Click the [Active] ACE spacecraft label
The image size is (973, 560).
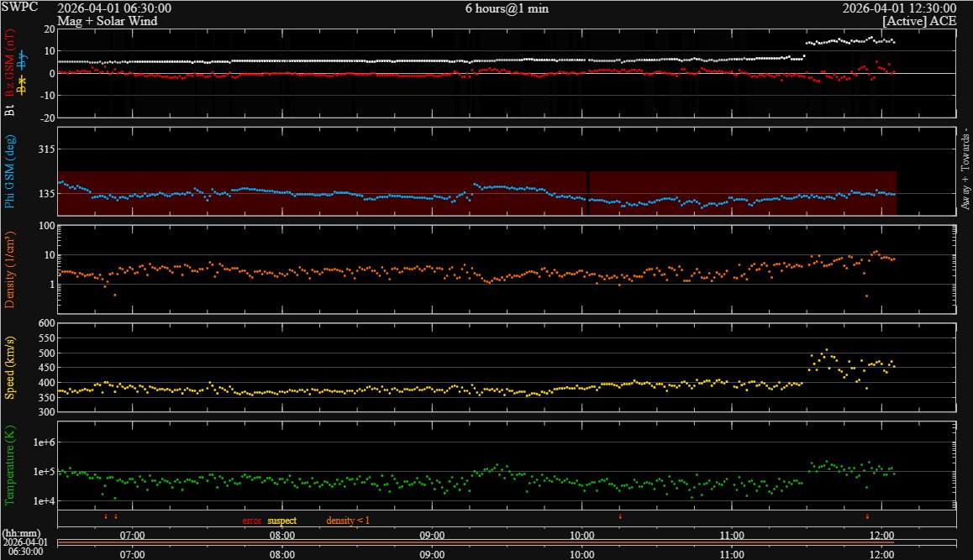(x=919, y=21)
